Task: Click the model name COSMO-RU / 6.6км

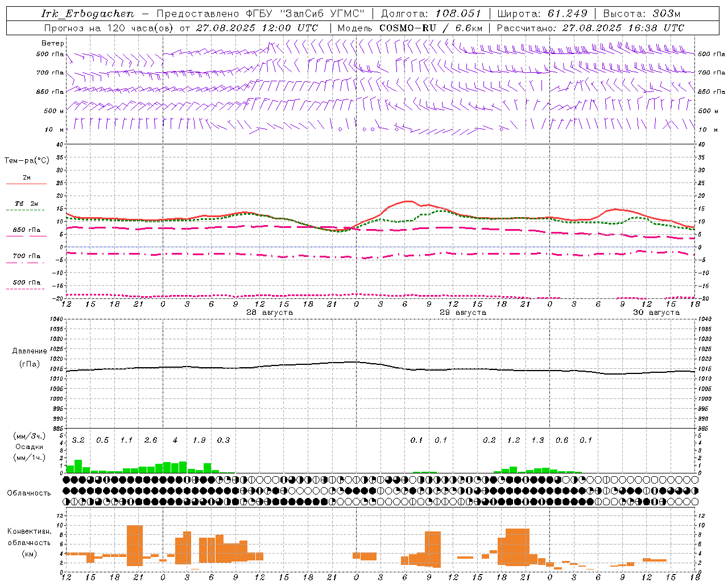Action: click(x=431, y=28)
